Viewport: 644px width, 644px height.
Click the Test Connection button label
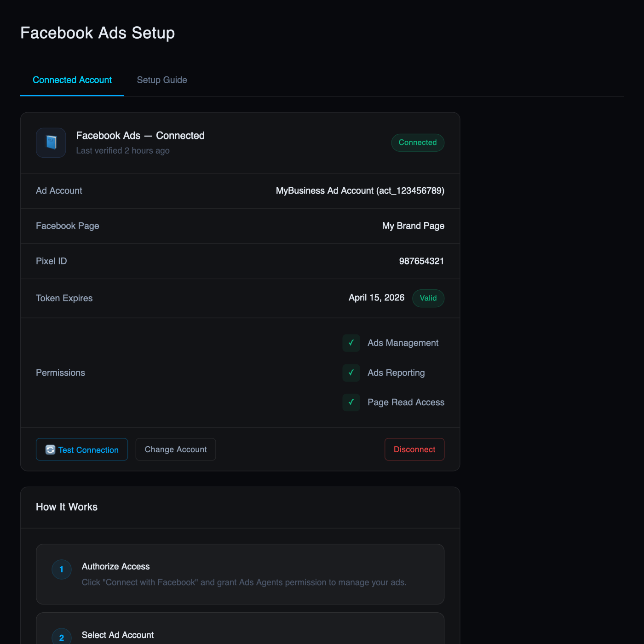pyautogui.click(x=88, y=450)
